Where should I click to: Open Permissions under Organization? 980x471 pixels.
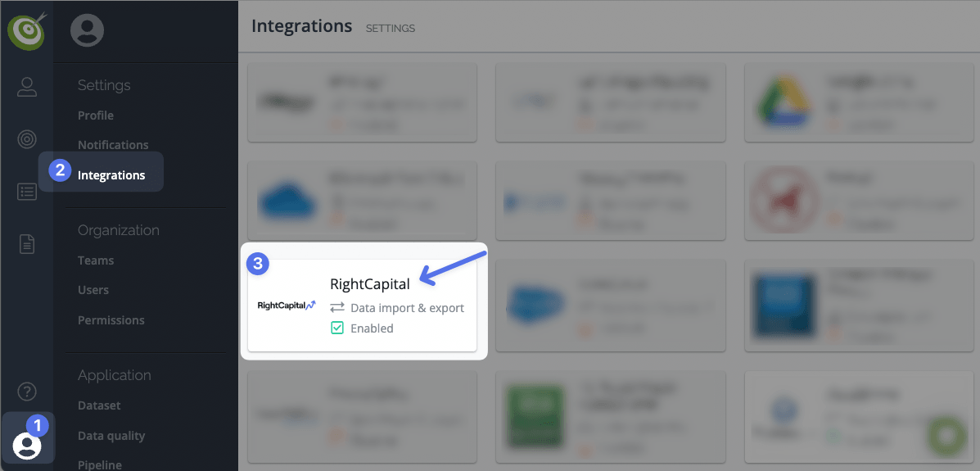tap(111, 320)
